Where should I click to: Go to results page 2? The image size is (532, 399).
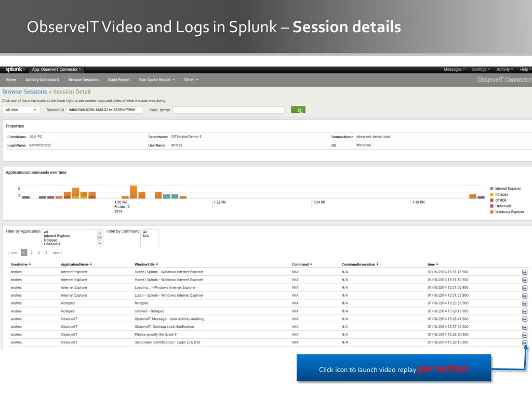[x=32, y=253]
